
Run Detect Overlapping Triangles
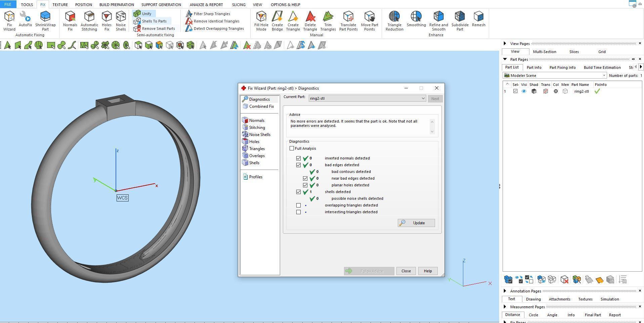click(215, 29)
